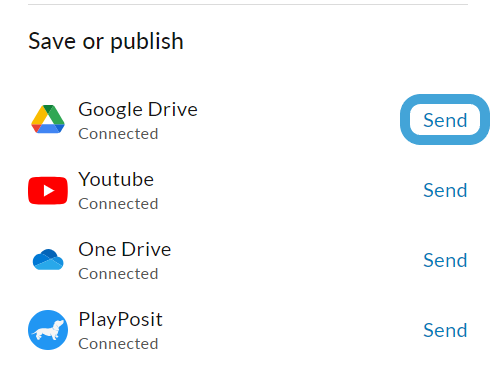
Task: Click Connected status under Google Drive
Action: tap(118, 134)
